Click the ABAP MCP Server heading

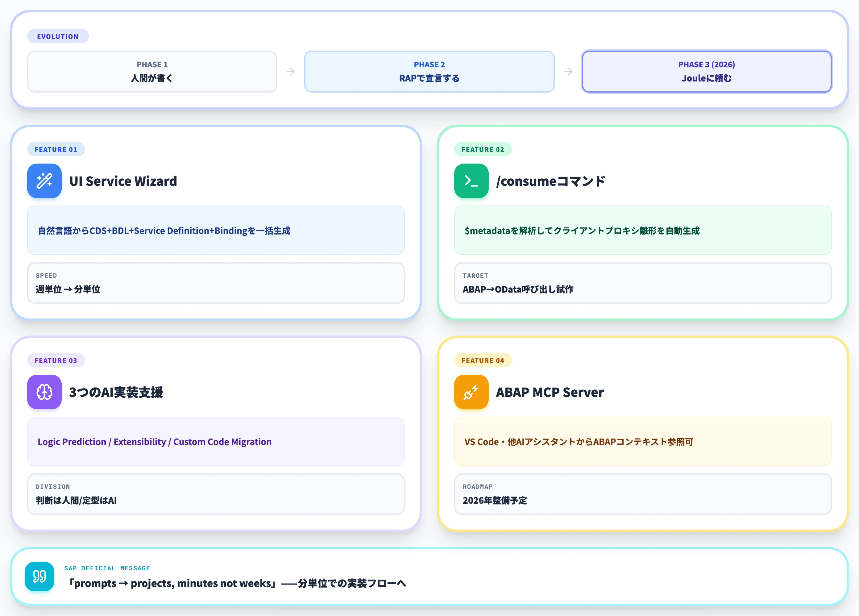[x=550, y=392]
